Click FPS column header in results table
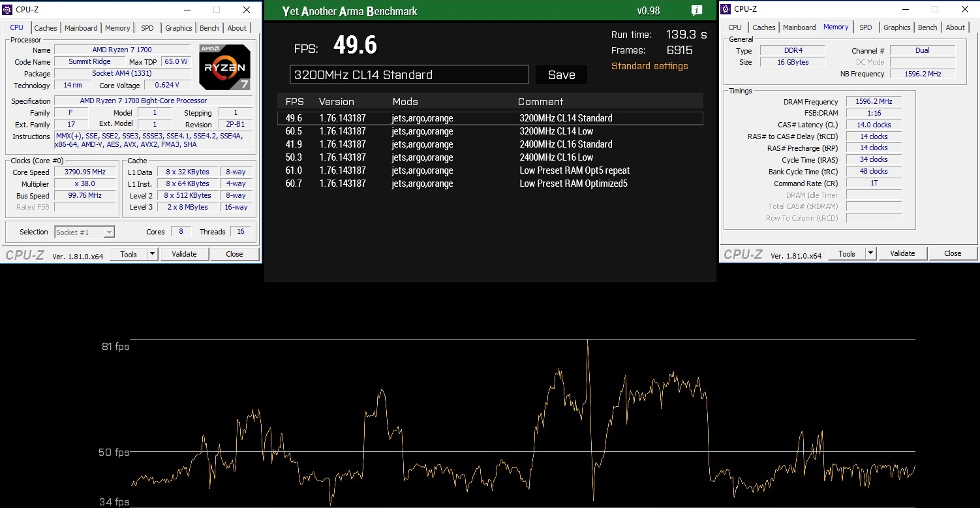Image resolution: width=980 pixels, height=508 pixels. [x=295, y=102]
